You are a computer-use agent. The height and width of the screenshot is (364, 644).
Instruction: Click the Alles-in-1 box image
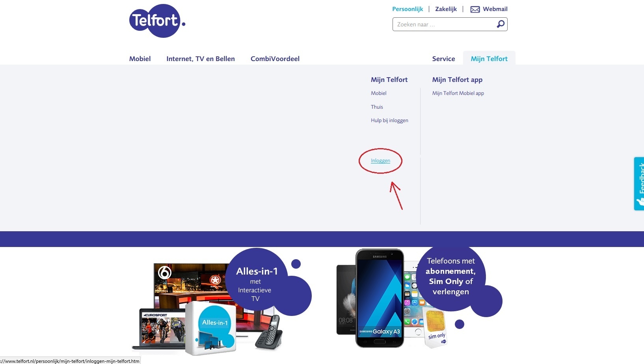(211, 328)
